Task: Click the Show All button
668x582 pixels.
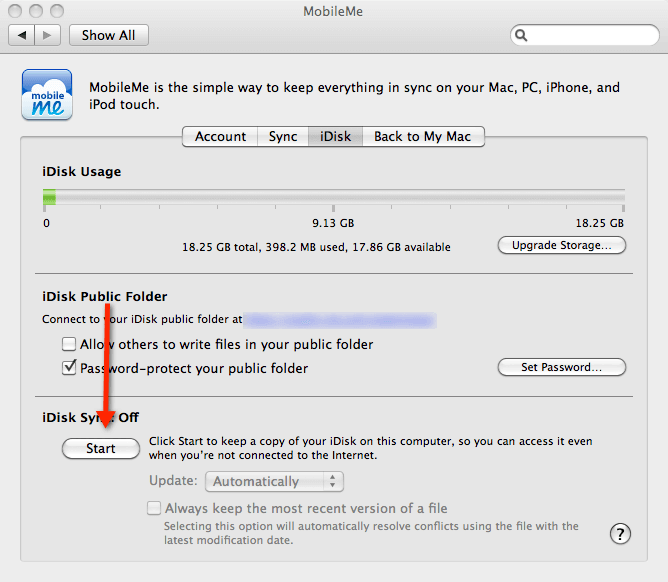Action: [109, 35]
